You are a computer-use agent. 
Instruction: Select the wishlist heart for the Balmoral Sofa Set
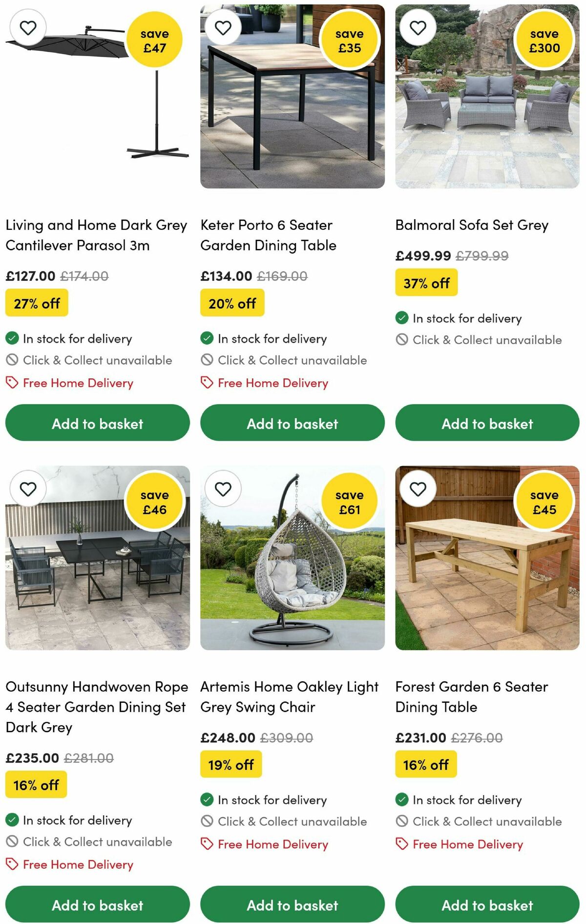tap(418, 28)
